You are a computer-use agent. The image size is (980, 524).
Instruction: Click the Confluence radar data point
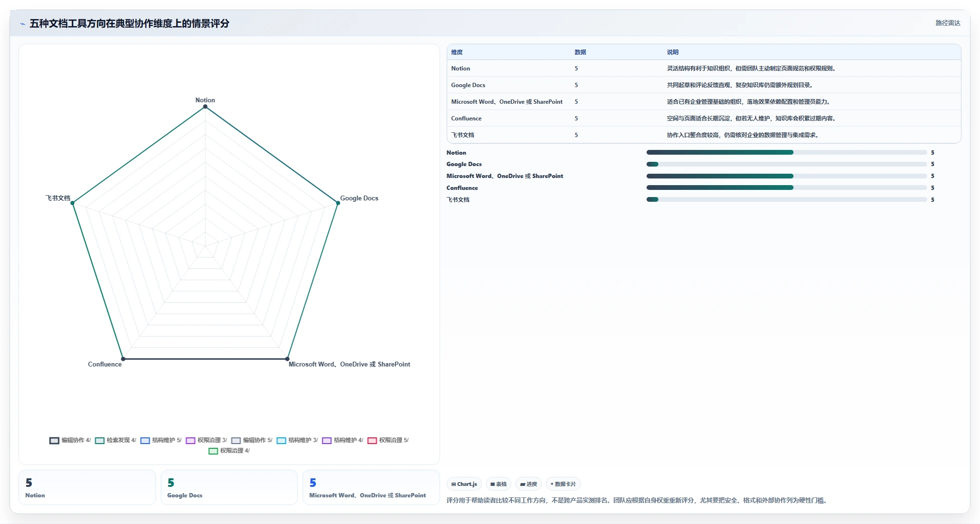123,359
